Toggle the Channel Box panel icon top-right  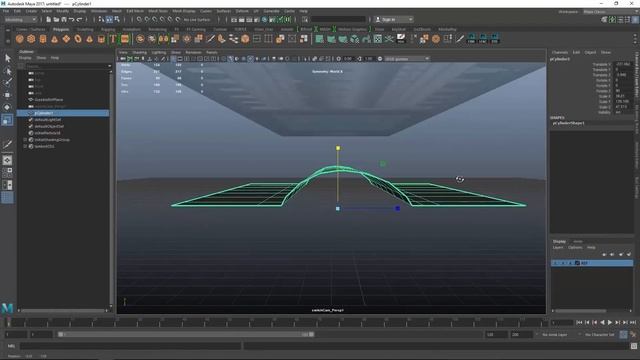click(x=636, y=19)
